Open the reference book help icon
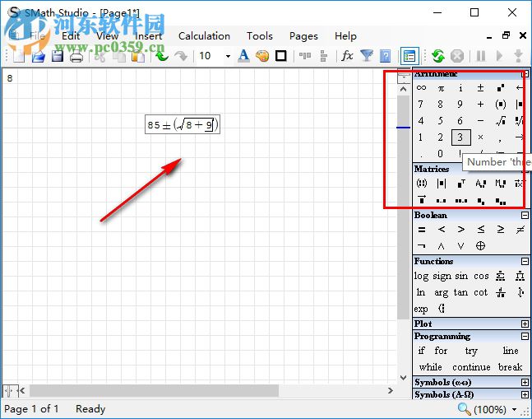Image resolution: width=532 pixels, height=419 pixels. tap(385, 56)
